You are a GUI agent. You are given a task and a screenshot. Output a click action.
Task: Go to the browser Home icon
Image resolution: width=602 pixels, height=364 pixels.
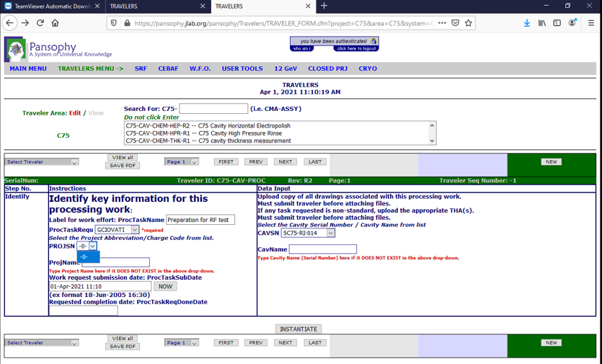coord(56,23)
